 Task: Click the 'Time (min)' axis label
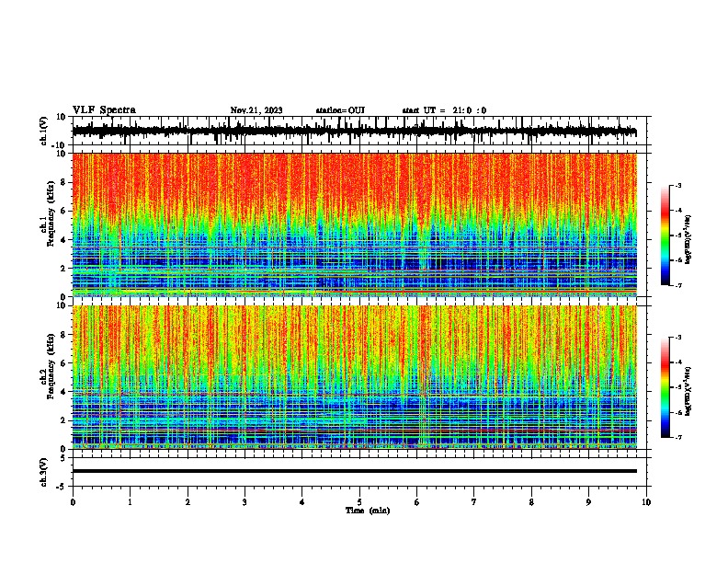[x=368, y=511]
